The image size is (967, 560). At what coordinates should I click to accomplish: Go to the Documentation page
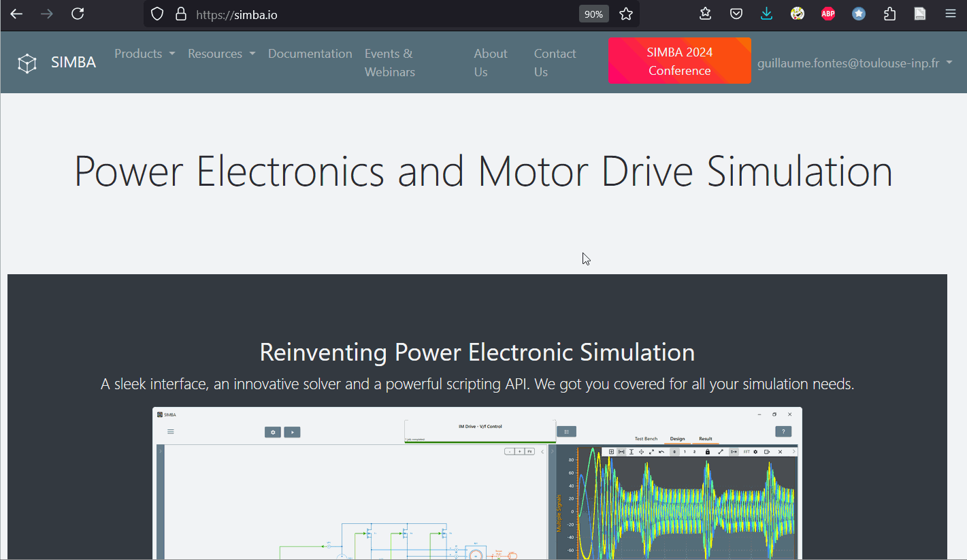pos(310,54)
